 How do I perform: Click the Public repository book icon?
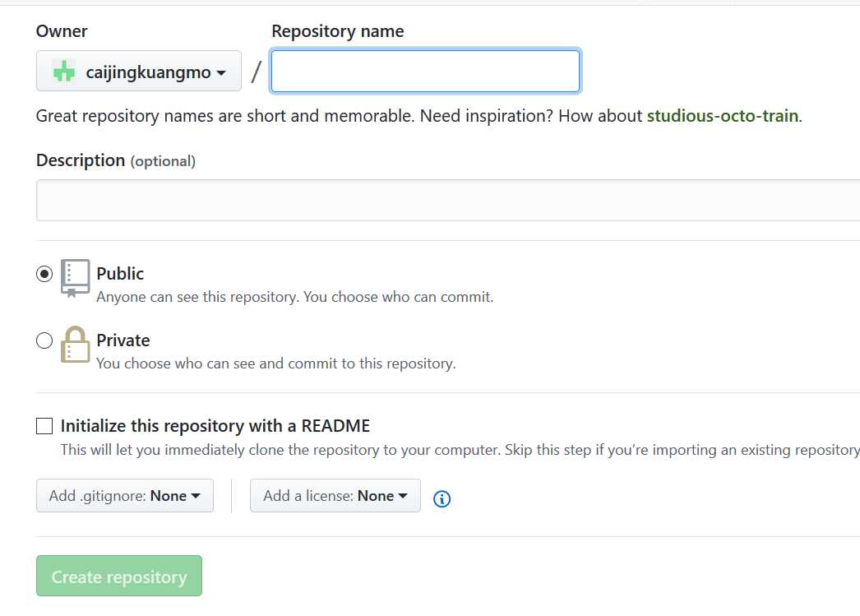(75, 278)
